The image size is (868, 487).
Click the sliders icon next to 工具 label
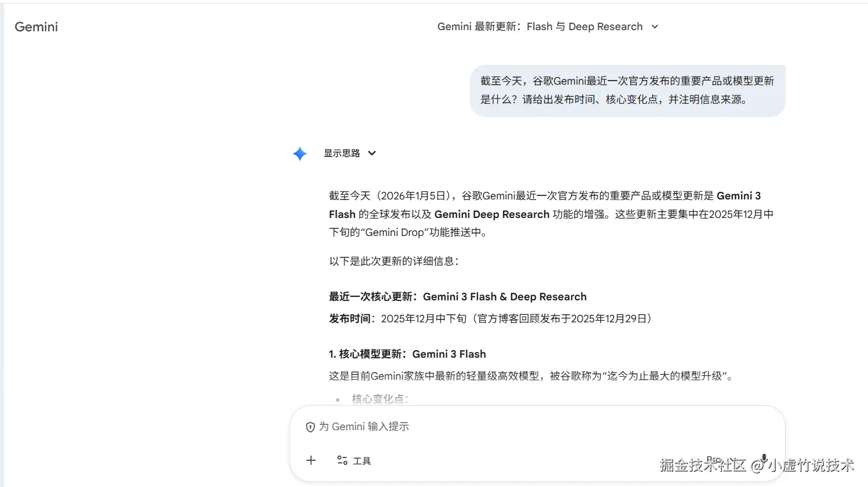pyautogui.click(x=343, y=460)
